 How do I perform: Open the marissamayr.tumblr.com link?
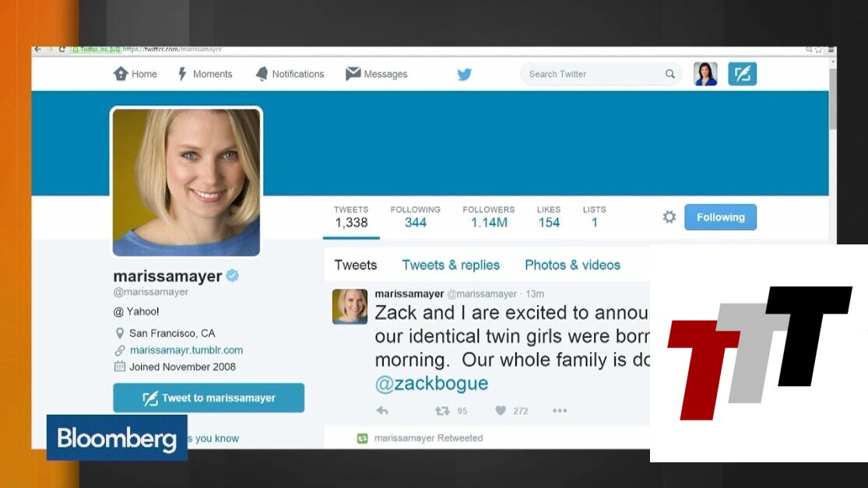coord(187,350)
